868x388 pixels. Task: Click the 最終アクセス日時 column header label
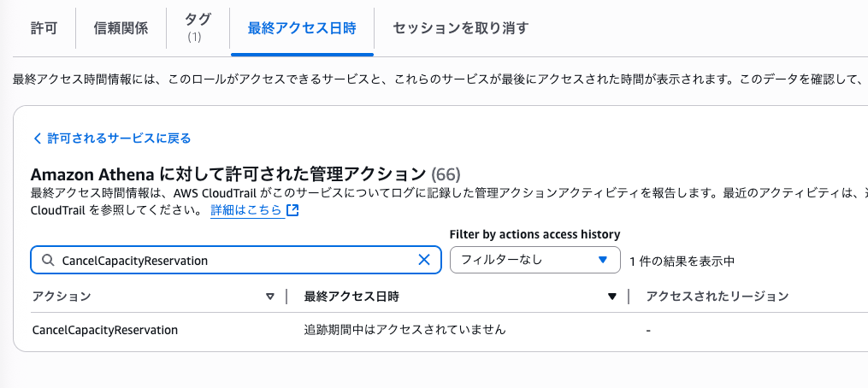351,297
